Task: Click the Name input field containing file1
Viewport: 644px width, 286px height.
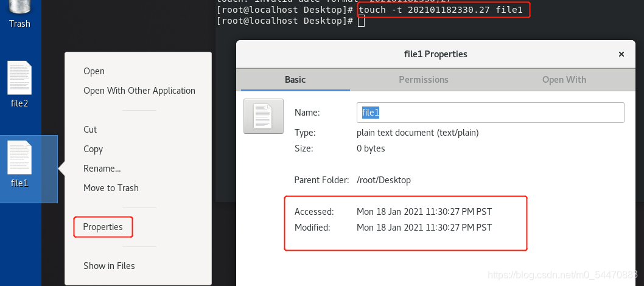Action: tap(491, 113)
